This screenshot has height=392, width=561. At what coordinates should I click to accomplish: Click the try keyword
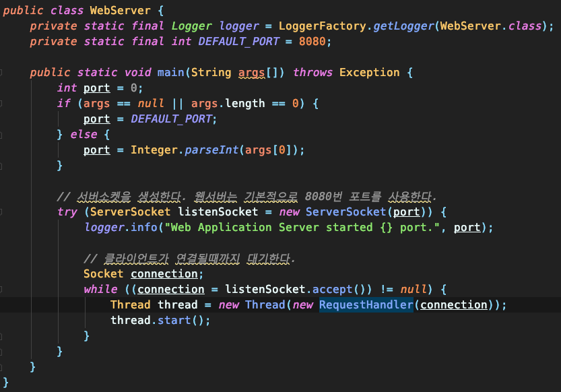tap(67, 211)
